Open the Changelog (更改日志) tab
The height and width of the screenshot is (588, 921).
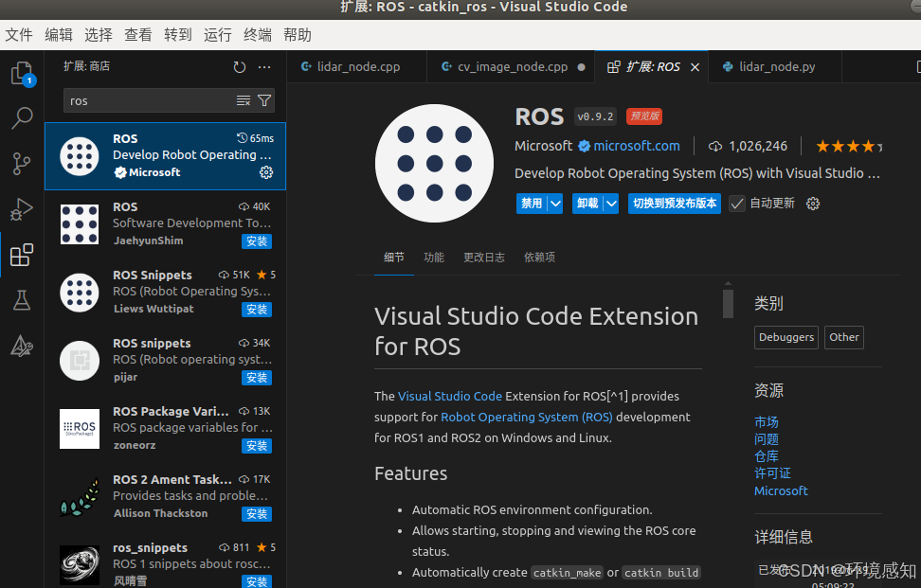coord(484,257)
